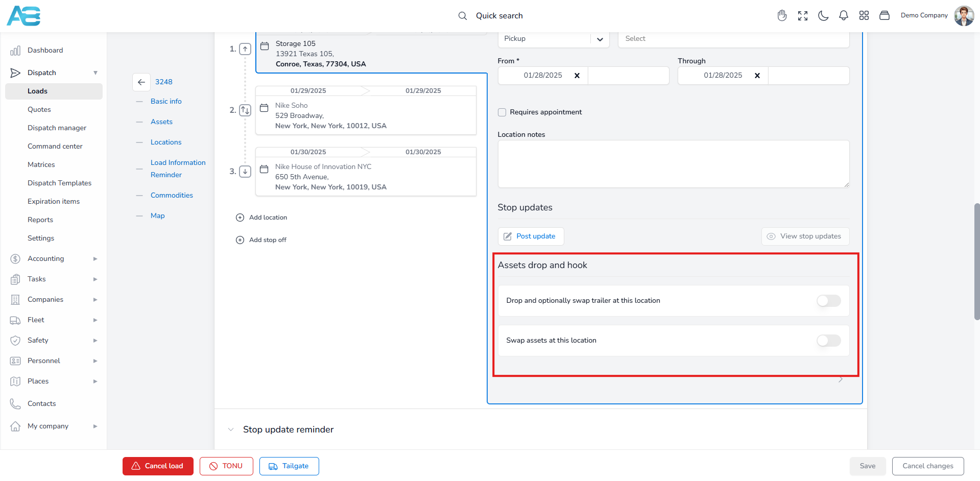Toggle fullscreen mode icon
Viewport: 980px width, 481px height.
click(x=803, y=16)
